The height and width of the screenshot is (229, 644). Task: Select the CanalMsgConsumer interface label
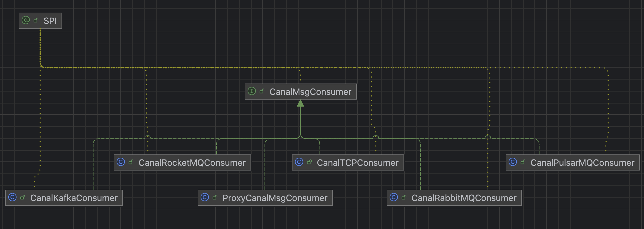click(x=310, y=92)
